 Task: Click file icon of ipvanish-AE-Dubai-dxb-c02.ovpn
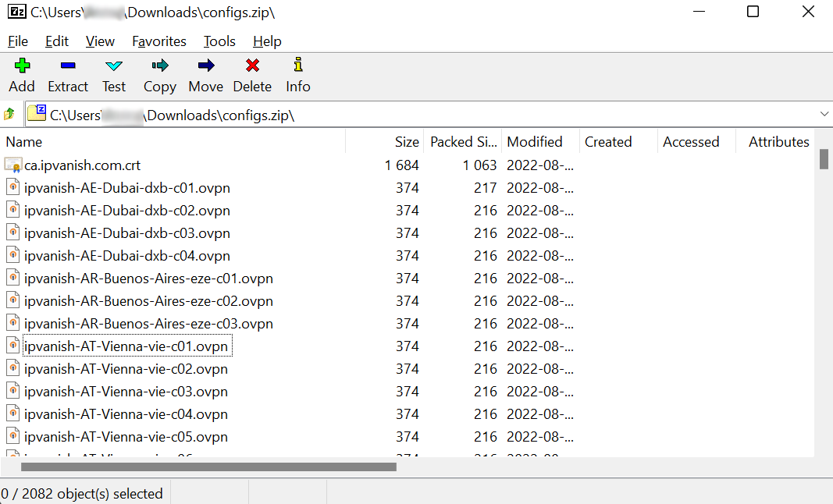click(13, 211)
